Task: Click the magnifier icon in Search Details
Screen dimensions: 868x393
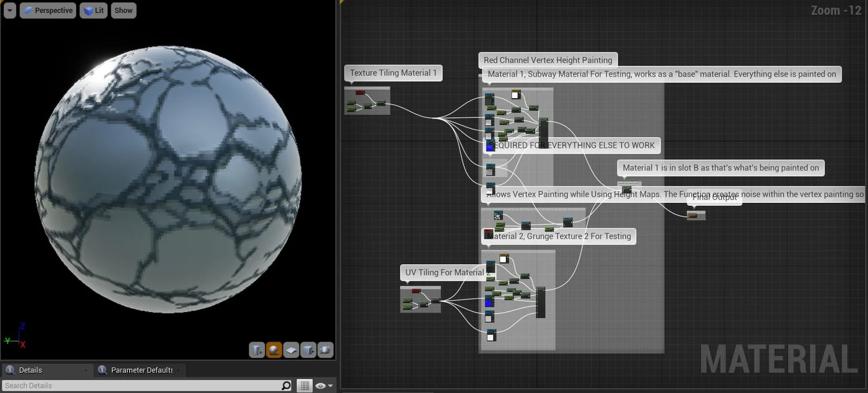Action: click(286, 385)
